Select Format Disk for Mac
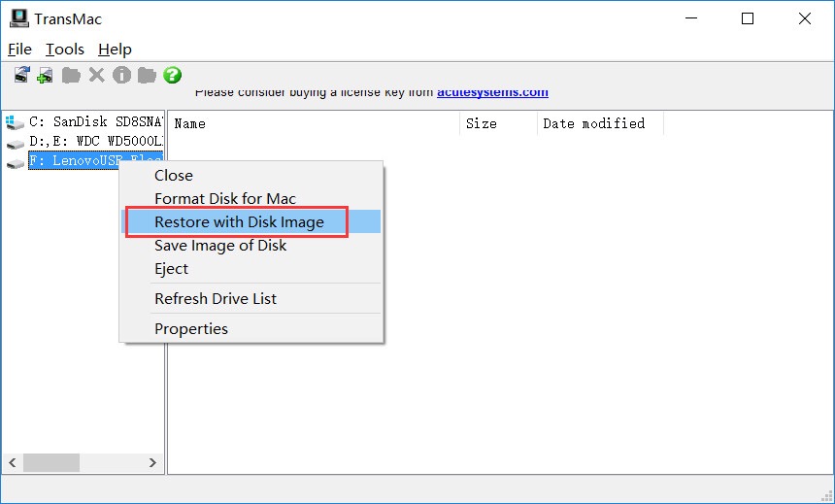This screenshot has width=835, height=504. (225, 199)
